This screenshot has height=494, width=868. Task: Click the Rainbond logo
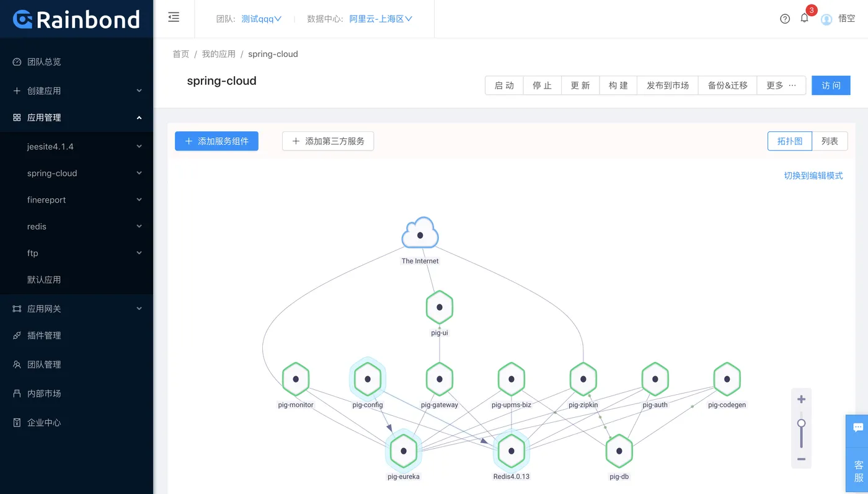pyautogui.click(x=76, y=19)
